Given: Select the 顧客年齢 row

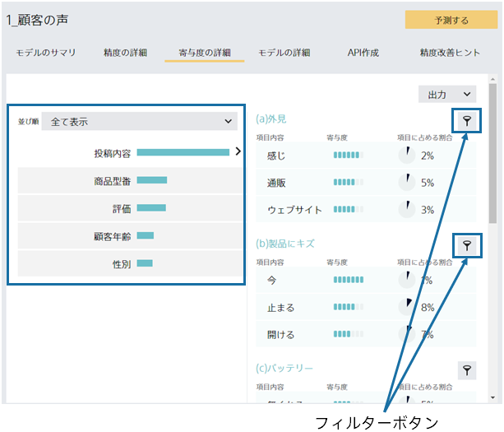Looking at the screenshot, I should pyautogui.click(x=130, y=236).
